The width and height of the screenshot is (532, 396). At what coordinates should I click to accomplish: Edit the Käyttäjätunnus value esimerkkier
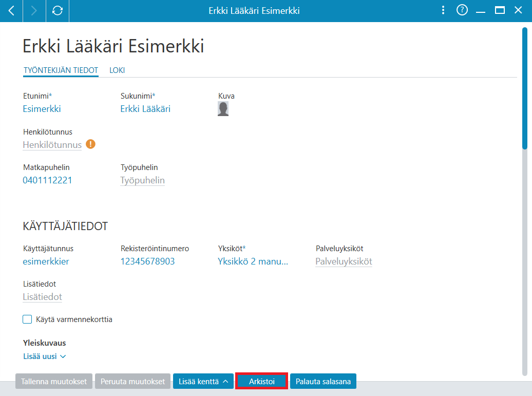(46, 261)
